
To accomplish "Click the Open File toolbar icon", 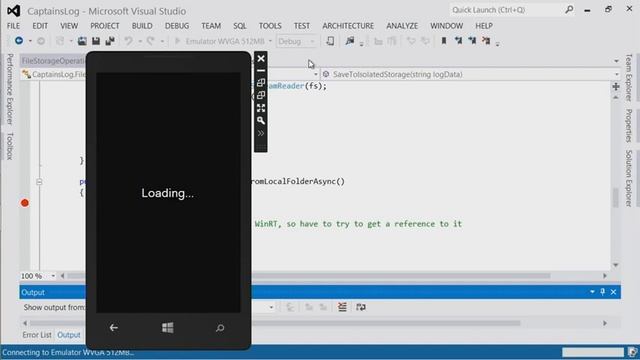I will pos(82,41).
